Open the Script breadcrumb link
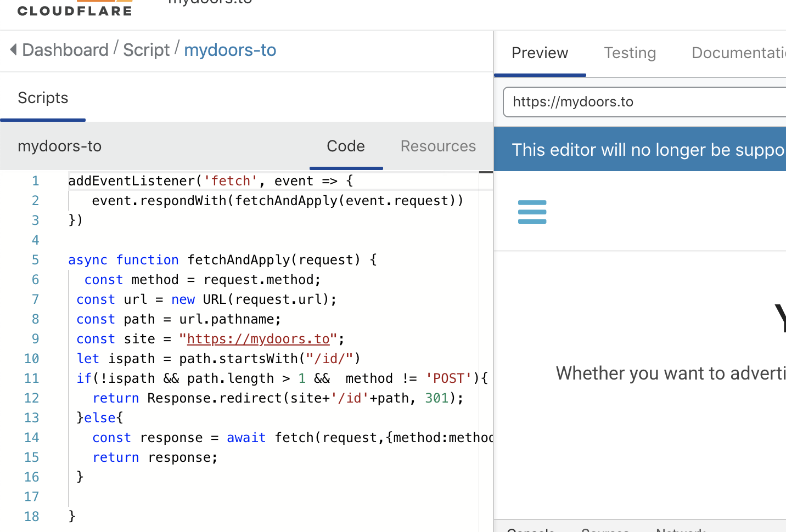Image resolution: width=786 pixels, height=532 pixels. (x=146, y=50)
